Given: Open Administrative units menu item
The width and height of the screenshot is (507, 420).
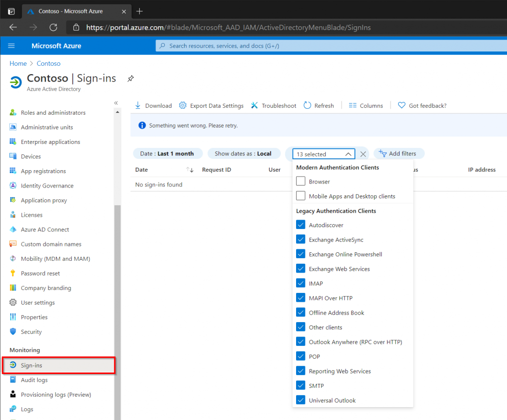Looking at the screenshot, I should tap(47, 127).
